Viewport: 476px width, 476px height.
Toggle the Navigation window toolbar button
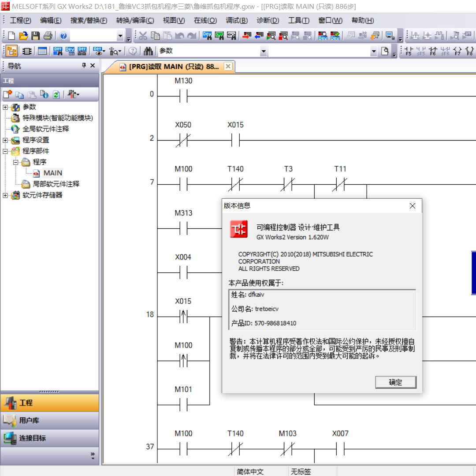(x=11, y=51)
